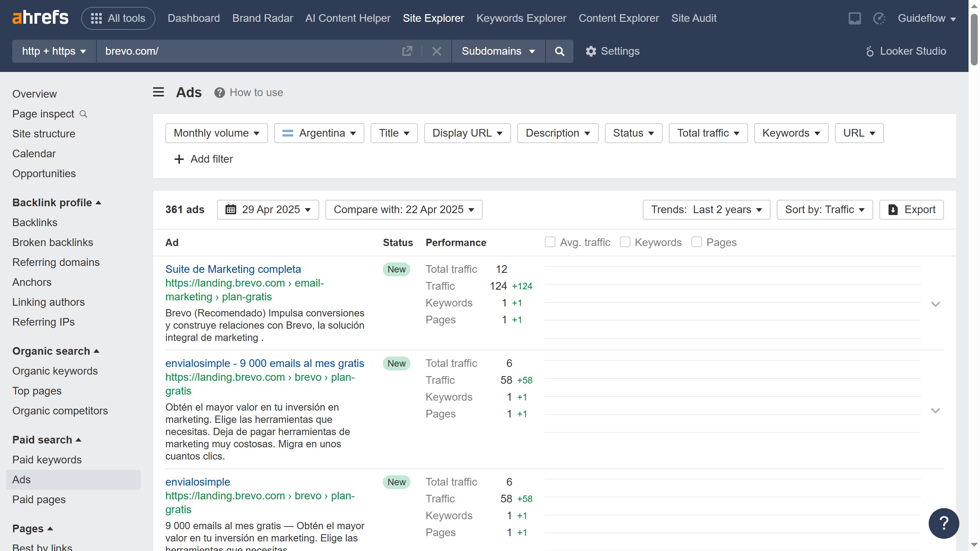The width and height of the screenshot is (980, 551).
Task: Click the Export button
Action: click(x=911, y=210)
